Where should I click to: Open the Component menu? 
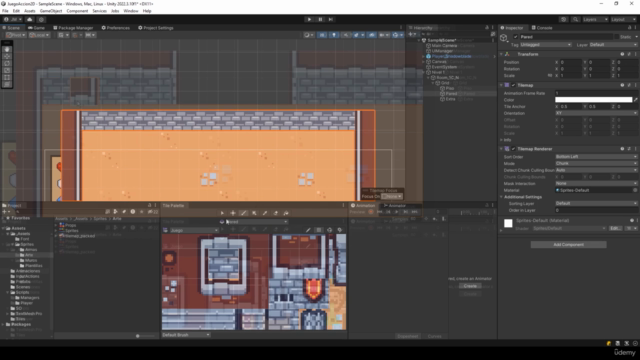click(x=77, y=11)
